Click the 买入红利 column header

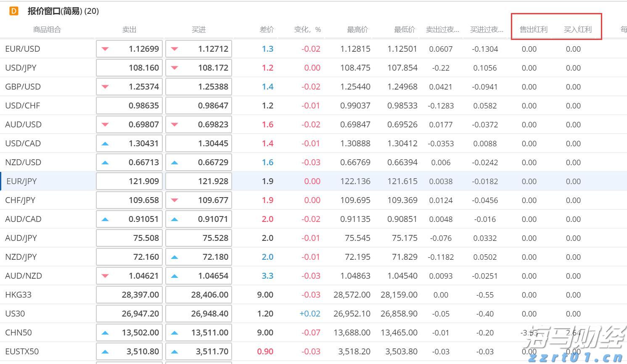[x=579, y=29]
